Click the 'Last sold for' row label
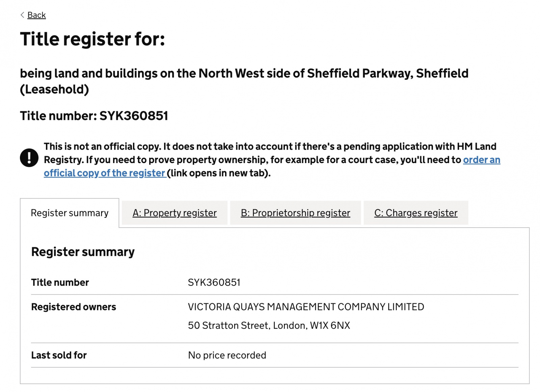This screenshot has width=540, height=392. pos(59,355)
